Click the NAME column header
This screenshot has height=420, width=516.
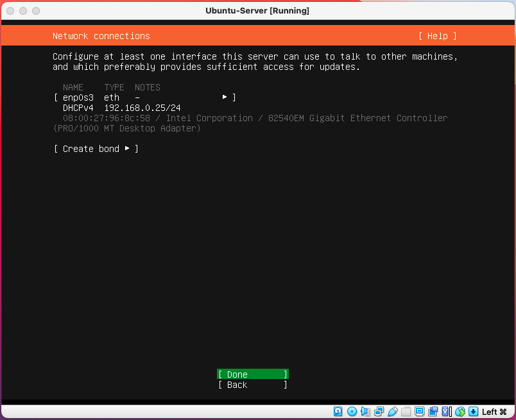click(73, 87)
